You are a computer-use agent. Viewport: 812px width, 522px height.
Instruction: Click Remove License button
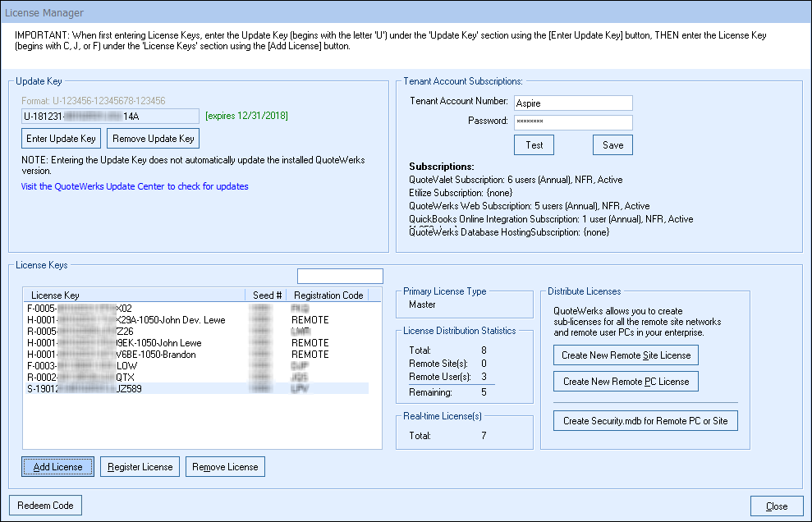(x=225, y=467)
